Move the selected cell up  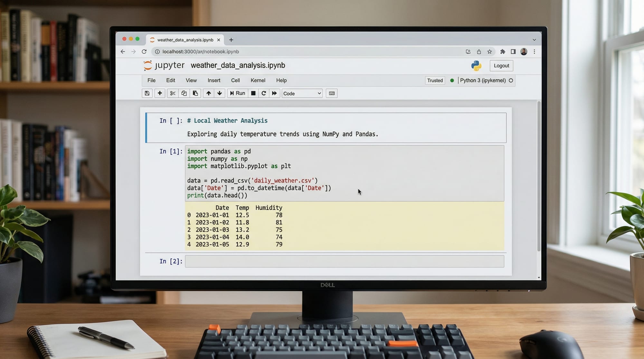pos(209,93)
